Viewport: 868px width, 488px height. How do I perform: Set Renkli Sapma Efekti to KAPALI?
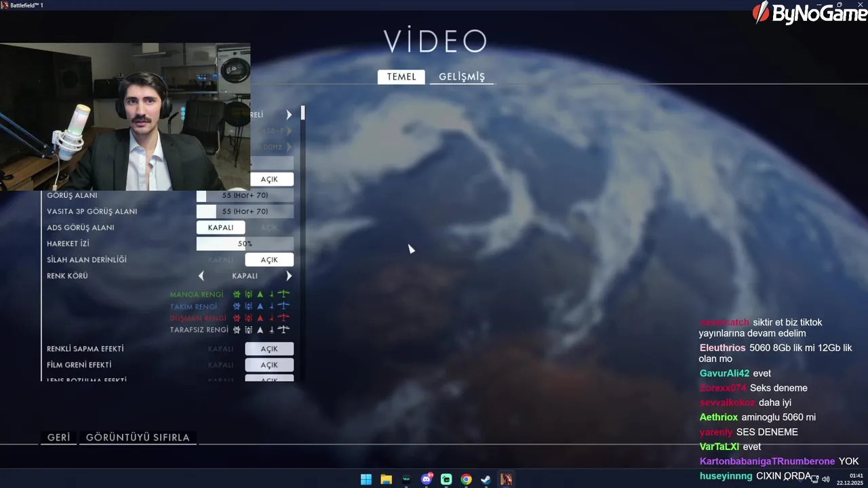[221, 348]
